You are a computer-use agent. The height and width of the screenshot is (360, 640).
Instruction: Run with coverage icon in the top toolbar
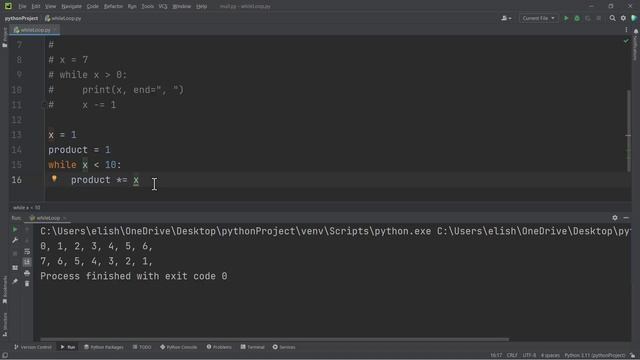(x=588, y=18)
